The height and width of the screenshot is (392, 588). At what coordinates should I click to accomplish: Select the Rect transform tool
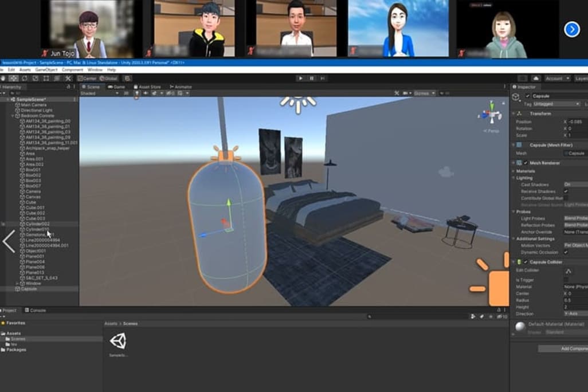coord(46,78)
